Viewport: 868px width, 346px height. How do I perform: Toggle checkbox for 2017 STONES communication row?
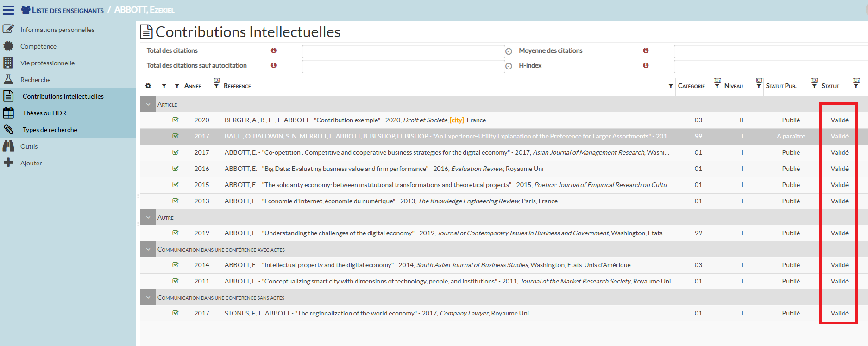click(176, 313)
